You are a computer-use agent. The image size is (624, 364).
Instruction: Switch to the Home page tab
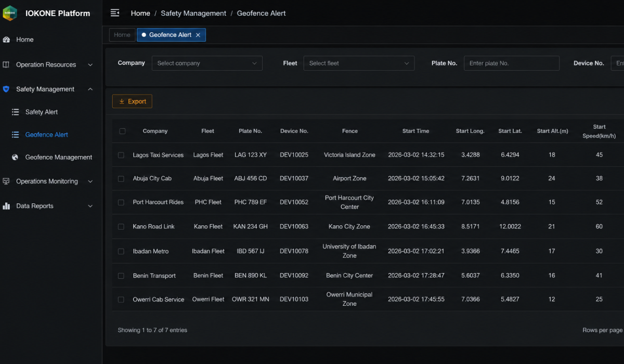122,35
